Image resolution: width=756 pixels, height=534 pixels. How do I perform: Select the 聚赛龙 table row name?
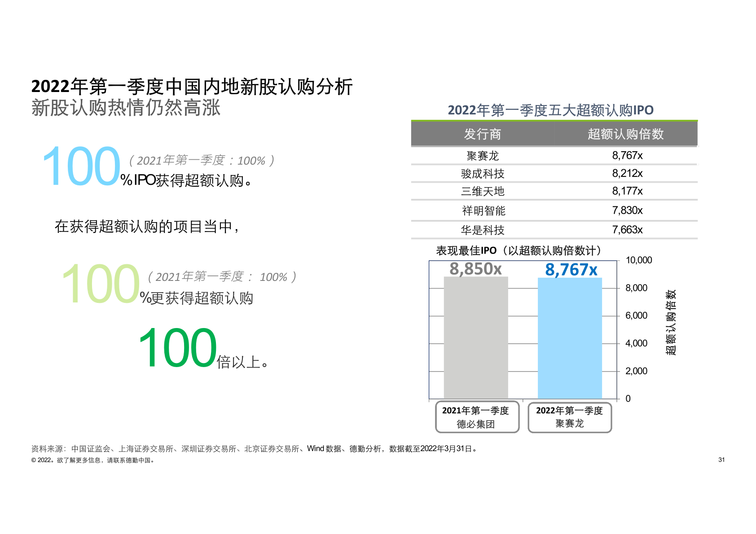pyautogui.click(x=483, y=156)
